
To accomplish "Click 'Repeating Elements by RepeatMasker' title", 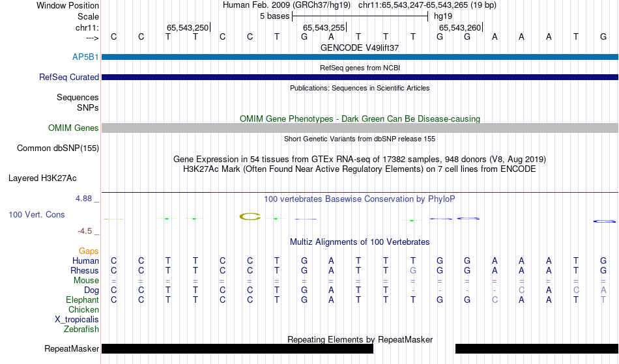I will [360, 339].
